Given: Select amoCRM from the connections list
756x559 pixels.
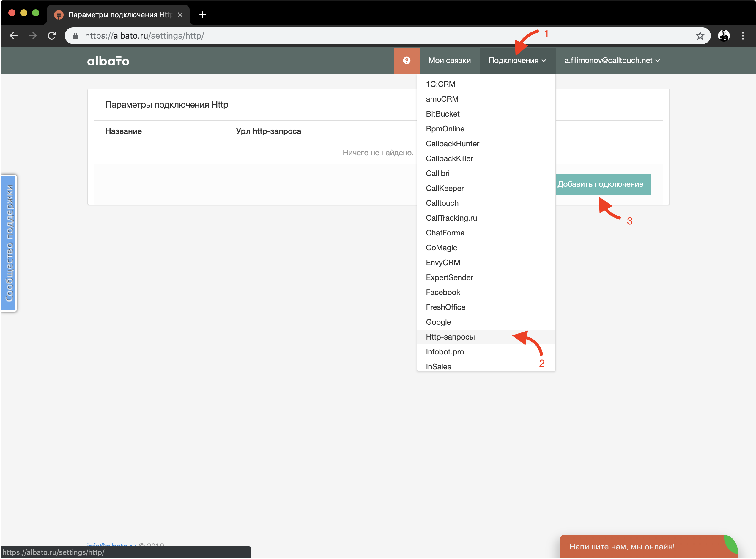Looking at the screenshot, I should (x=486, y=99).
